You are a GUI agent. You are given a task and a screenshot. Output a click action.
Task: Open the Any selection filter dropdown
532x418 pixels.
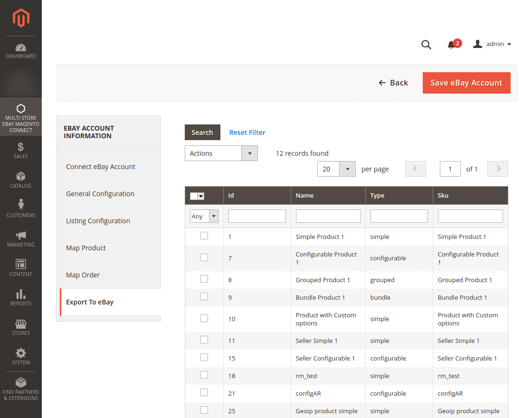(204, 216)
